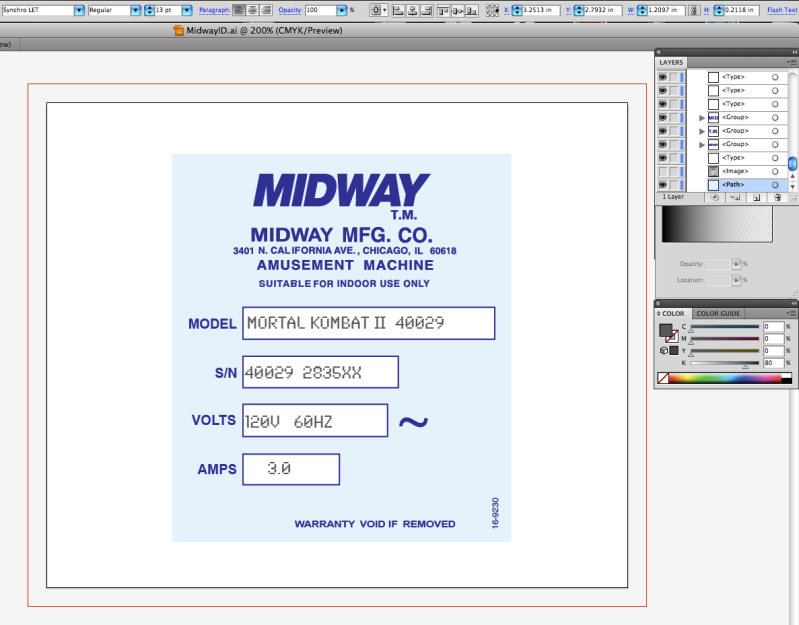Lock the MID thumbnail <Group>

[674, 118]
